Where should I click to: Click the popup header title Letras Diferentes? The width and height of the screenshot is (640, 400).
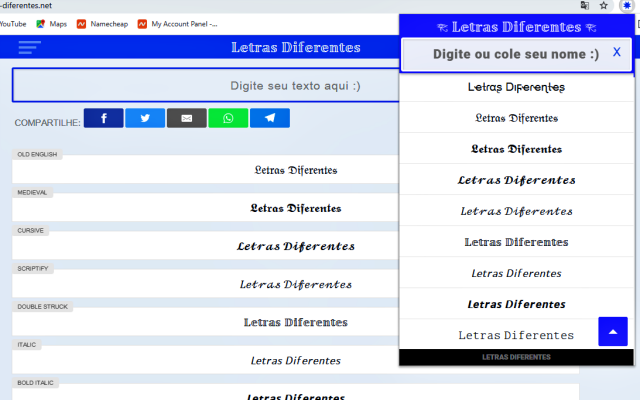point(516,27)
